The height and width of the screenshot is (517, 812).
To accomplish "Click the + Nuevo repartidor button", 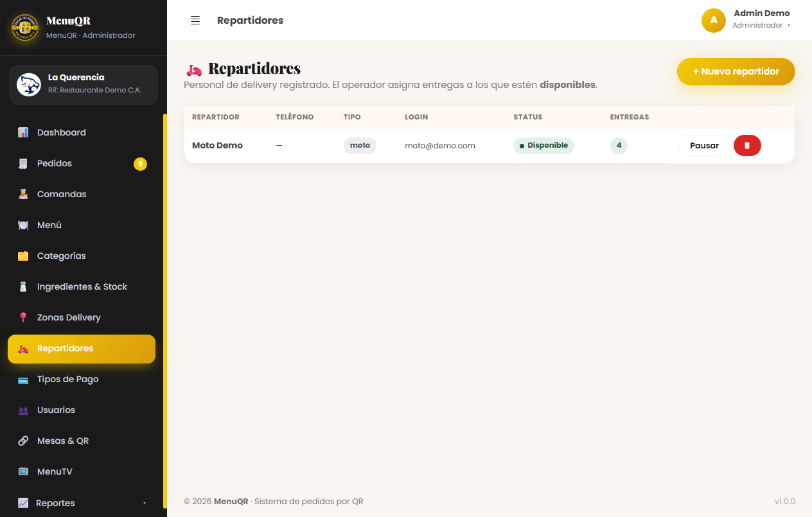I will [x=736, y=71].
